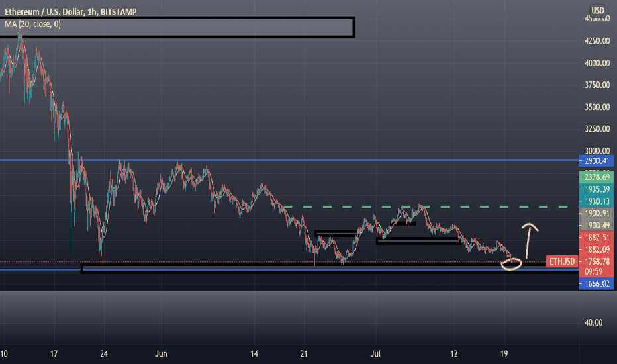The width and height of the screenshot is (617, 364).
Task: Select the blue 1666.02 price label
Action: (x=596, y=283)
